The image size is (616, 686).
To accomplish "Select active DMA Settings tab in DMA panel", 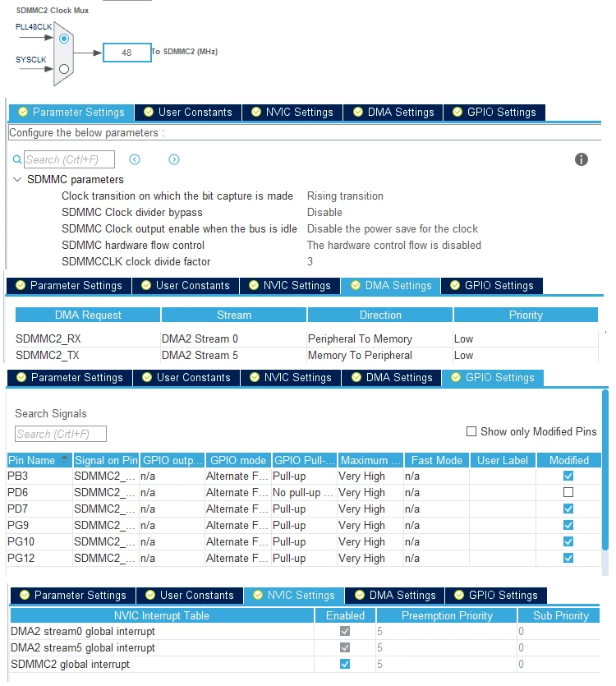I will pyautogui.click(x=391, y=286).
